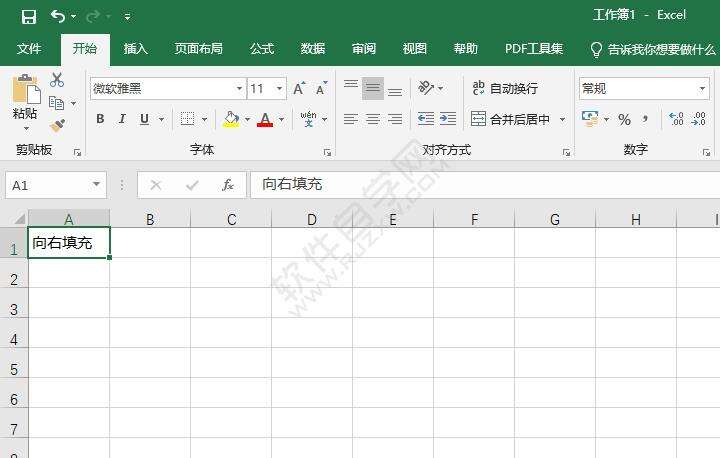Open the 视图 tab

pos(415,49)
